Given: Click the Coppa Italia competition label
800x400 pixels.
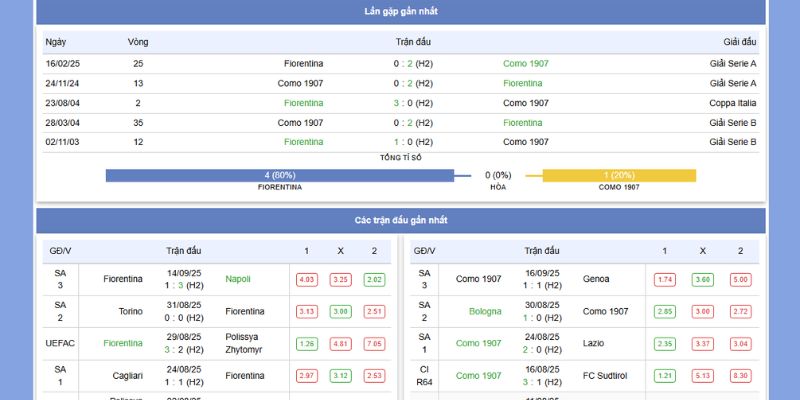Looking at the screenshot, I should [x=731, y=103].
